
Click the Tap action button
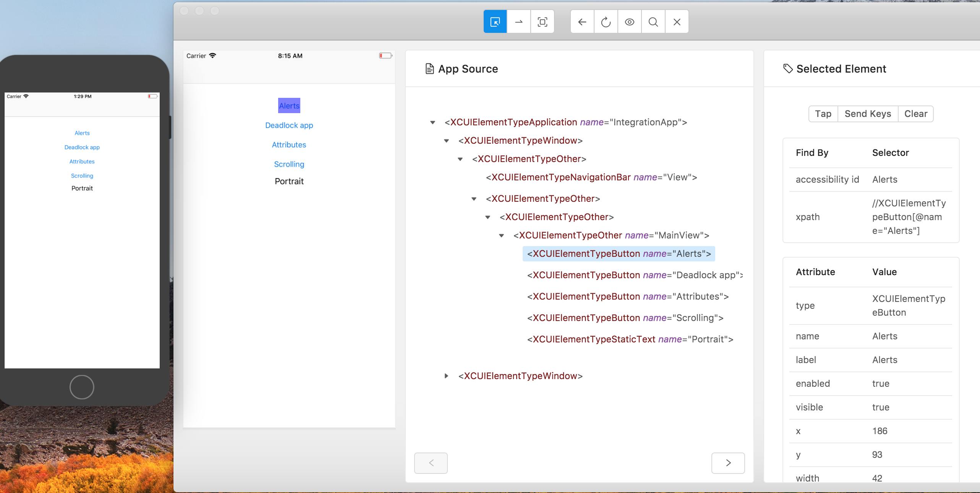click(x=823, y=114)
